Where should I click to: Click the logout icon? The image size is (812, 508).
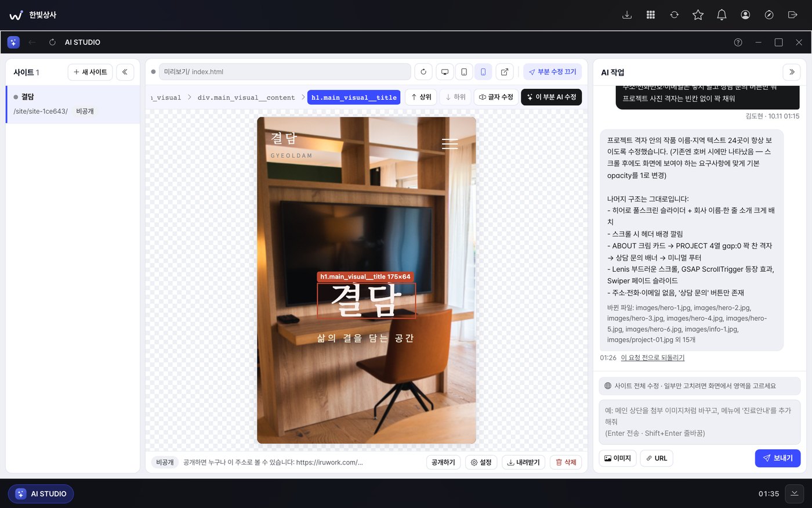(793, 15)
